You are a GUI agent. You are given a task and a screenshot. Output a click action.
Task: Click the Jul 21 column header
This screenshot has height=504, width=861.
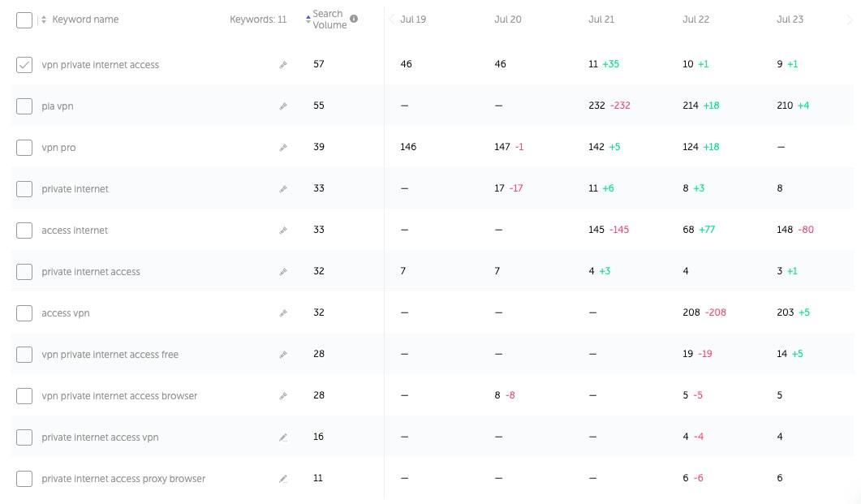tap(601, 19)
